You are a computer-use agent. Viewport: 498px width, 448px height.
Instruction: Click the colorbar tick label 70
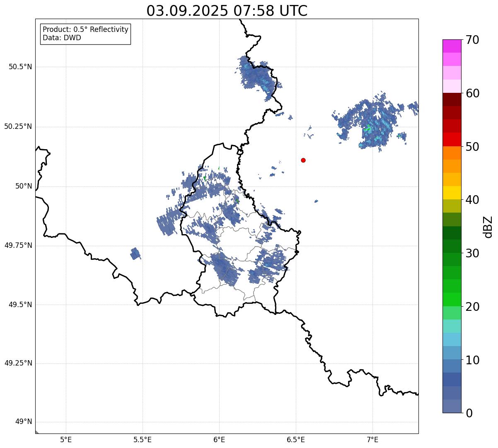472,40
